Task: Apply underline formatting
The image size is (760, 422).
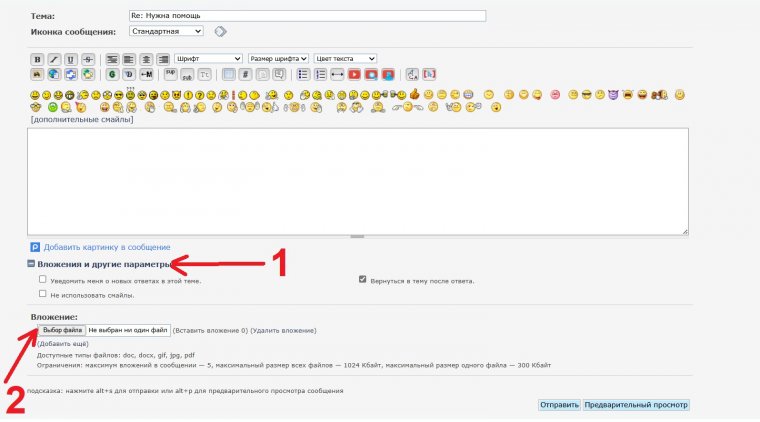Action: tap(70, 59)
